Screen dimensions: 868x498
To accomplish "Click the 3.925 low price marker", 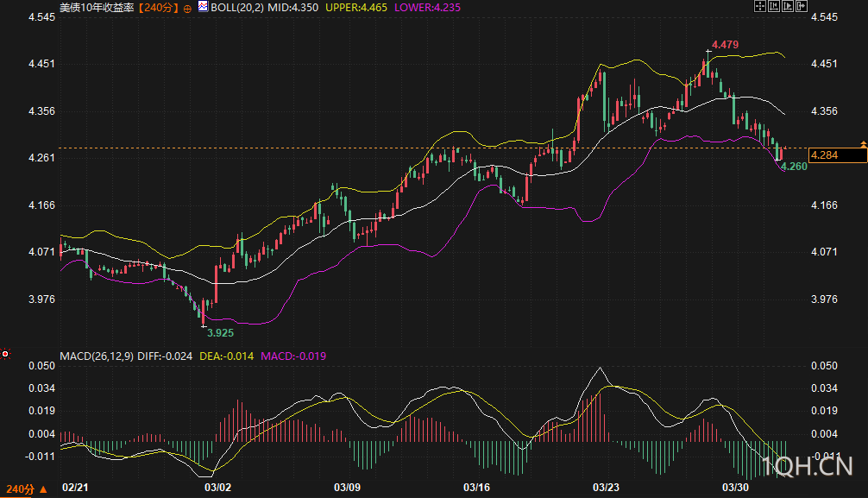I will point(220,331).
